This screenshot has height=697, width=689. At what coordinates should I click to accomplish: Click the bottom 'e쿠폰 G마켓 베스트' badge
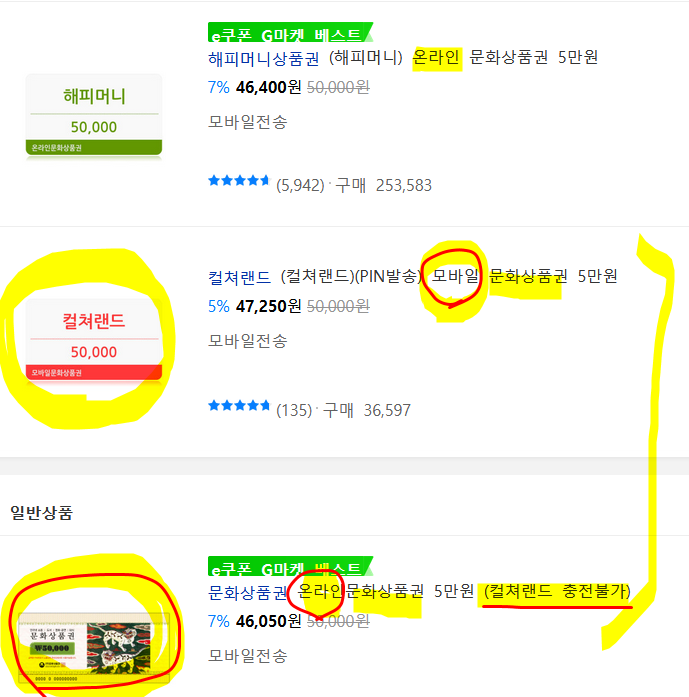point(290,566)
